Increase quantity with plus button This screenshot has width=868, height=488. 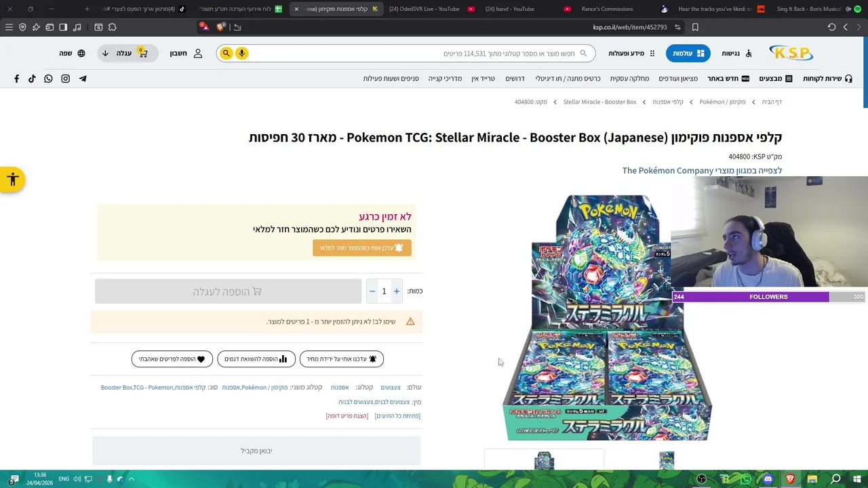(x=397, y=291)
